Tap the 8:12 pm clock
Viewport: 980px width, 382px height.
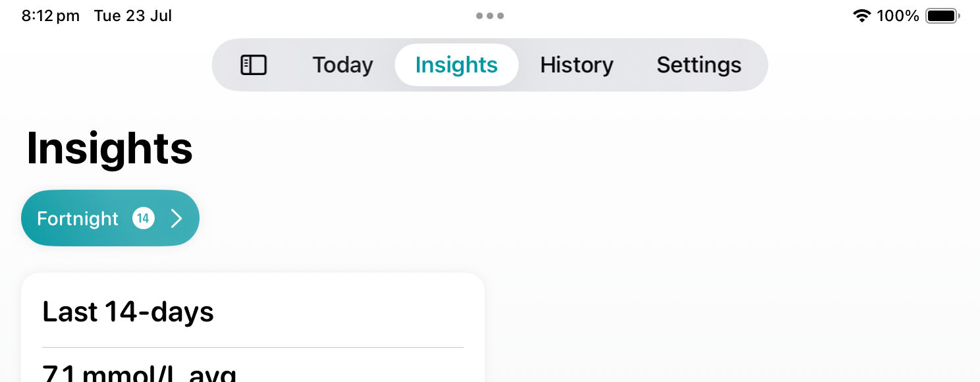coord(51,16)
